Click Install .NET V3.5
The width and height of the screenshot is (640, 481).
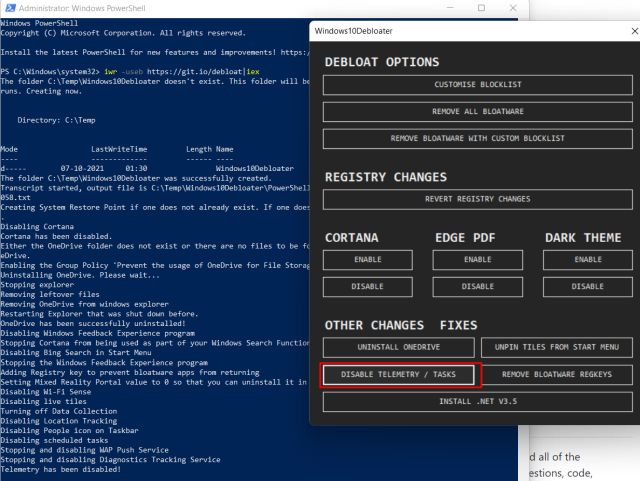pyautogui.click(x=478, y=402)
